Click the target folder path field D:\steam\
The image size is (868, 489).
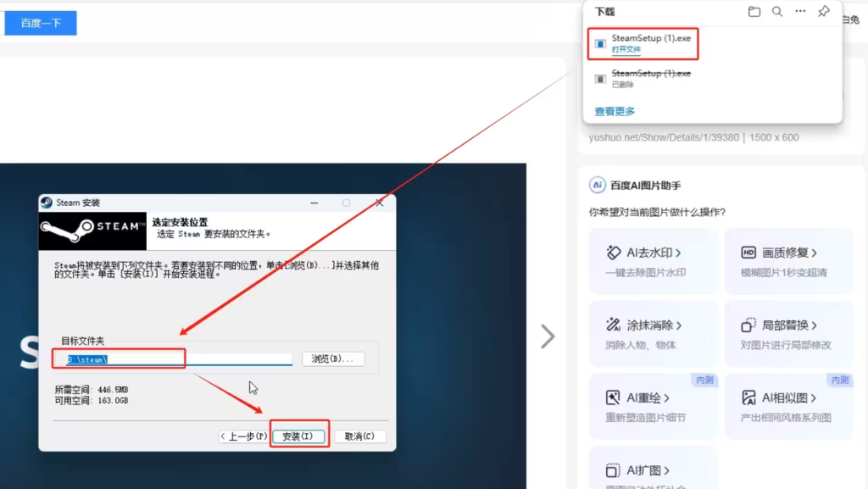(179, 359)
